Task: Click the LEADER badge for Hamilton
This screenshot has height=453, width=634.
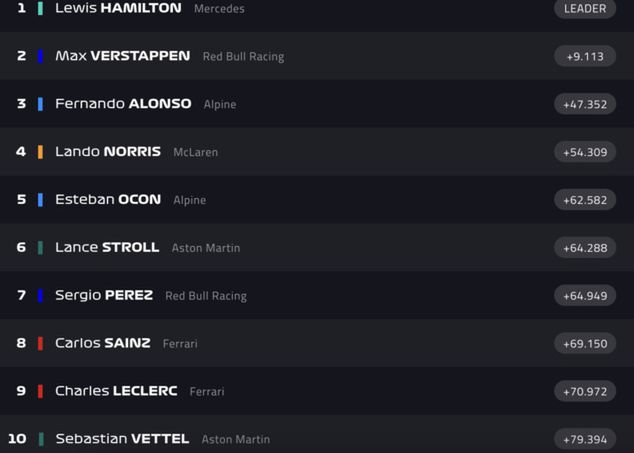Action: [585, 9]
